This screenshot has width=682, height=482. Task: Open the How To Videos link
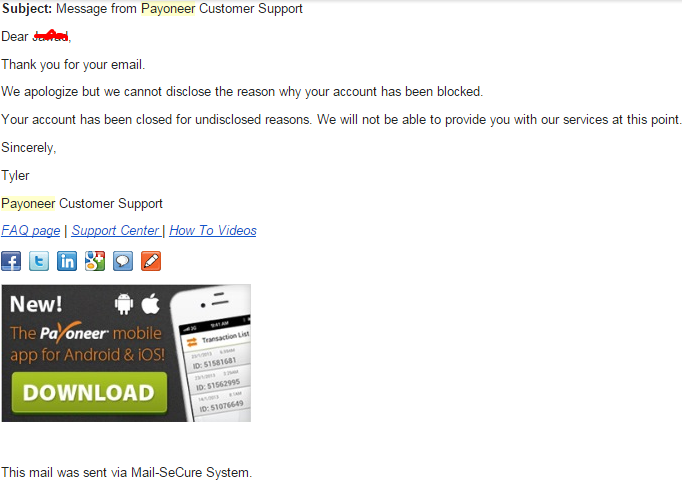click(213, 231)
